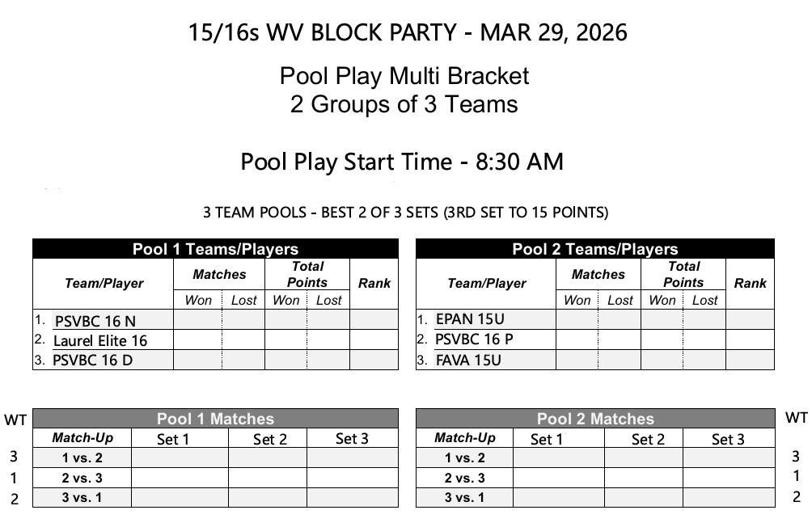Viewport: 812px width, 527px height.
Task: Click the Pool 1 Matches header bar
Action: [x=215, y=419]
